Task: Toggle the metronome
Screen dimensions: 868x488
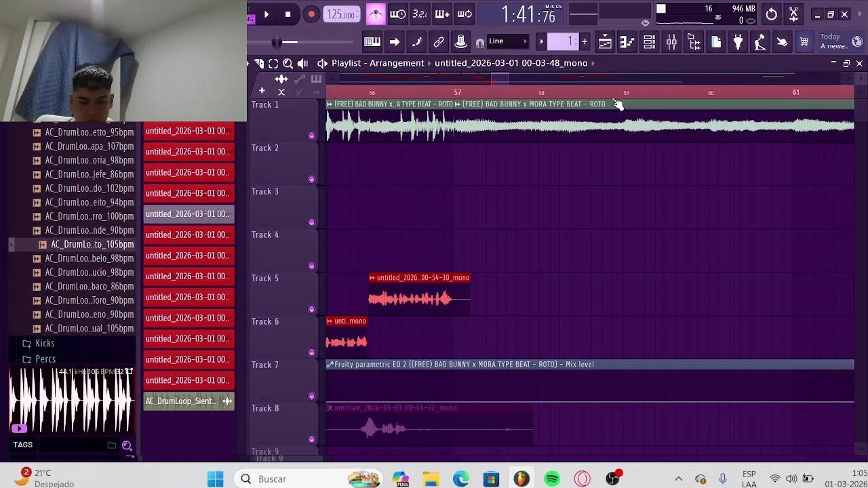Action: click(x=376, y=14)
